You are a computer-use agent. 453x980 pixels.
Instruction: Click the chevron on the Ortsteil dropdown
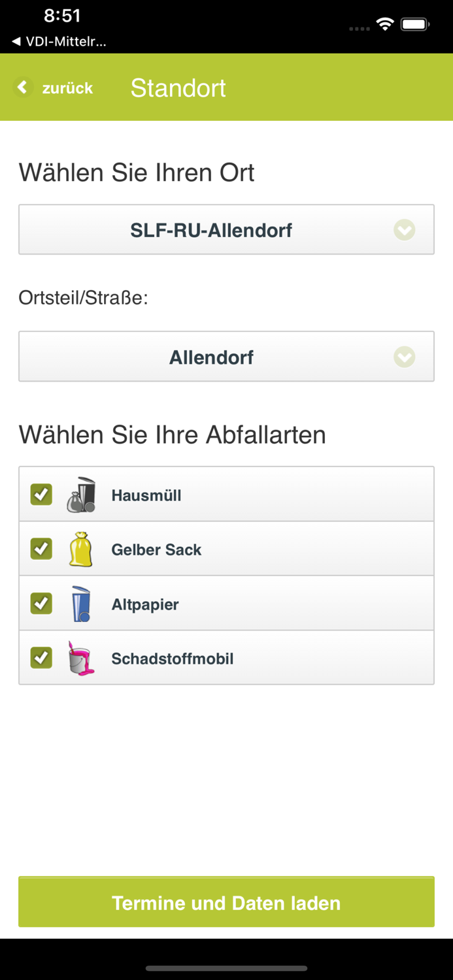(404, 356)
